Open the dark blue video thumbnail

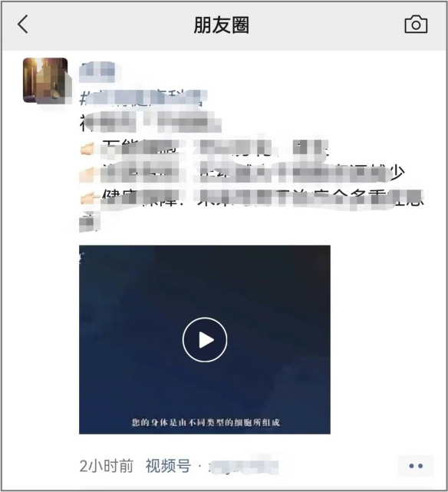pos(205,339)
